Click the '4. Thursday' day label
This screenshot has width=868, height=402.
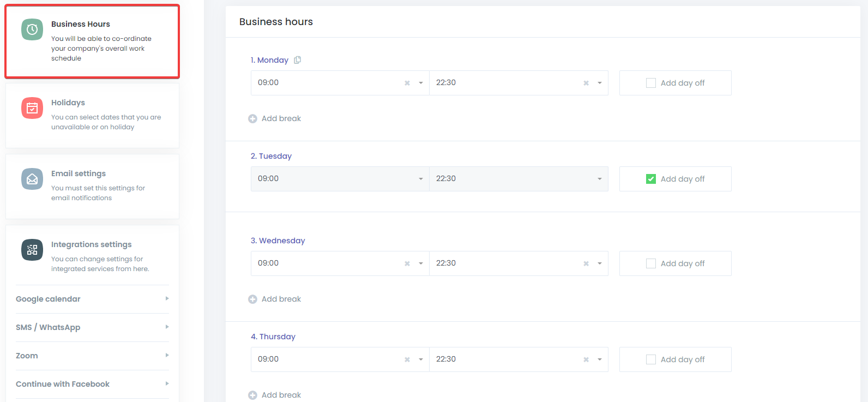click(x=273, y=337)
